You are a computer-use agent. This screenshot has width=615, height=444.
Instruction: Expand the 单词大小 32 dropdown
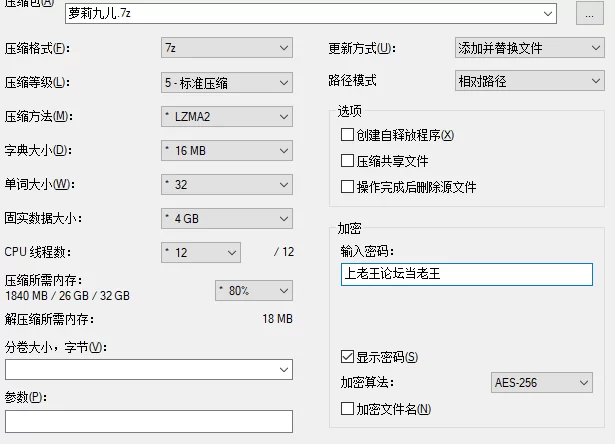click(x=227, y=185)
